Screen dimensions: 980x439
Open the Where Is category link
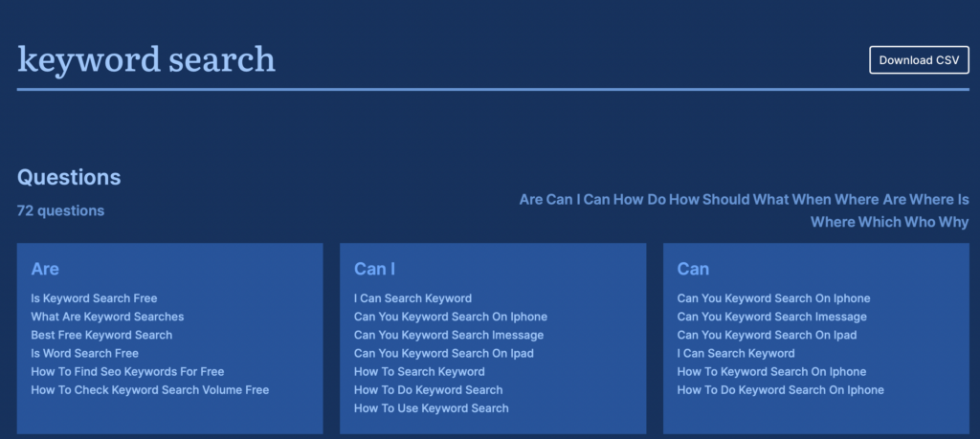point(939,200)
